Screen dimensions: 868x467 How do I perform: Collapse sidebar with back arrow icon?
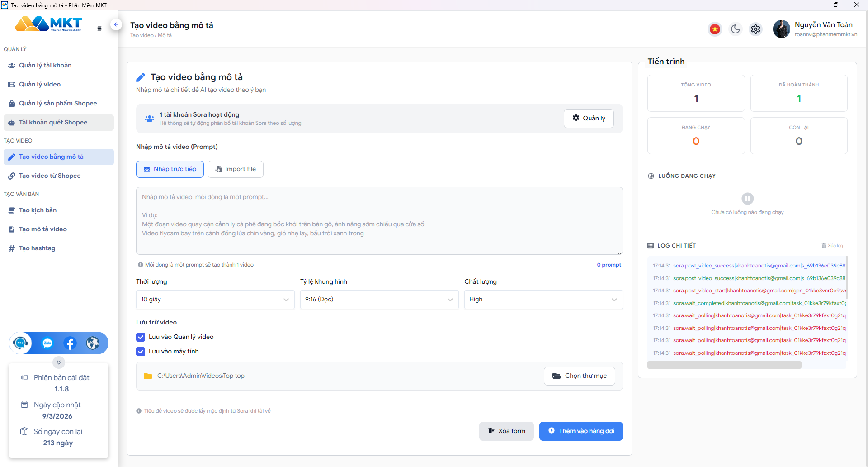(x=116, y=24)
